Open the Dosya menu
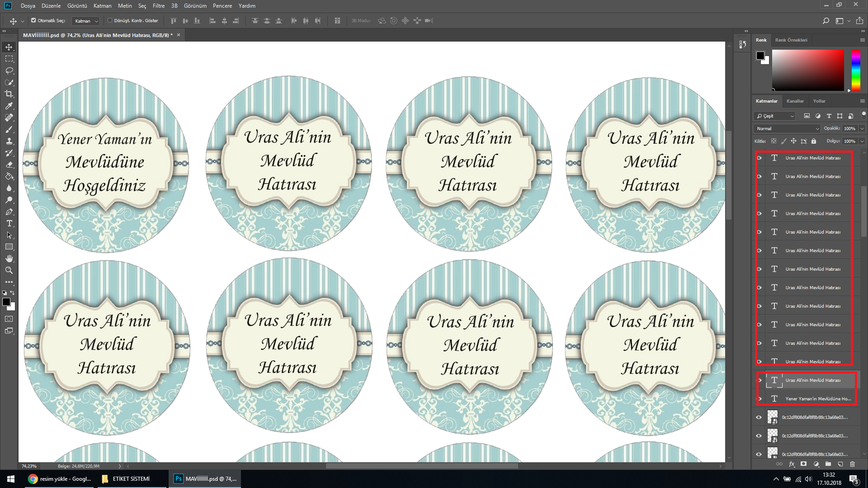868x488 pixels. tap(28, 6)
